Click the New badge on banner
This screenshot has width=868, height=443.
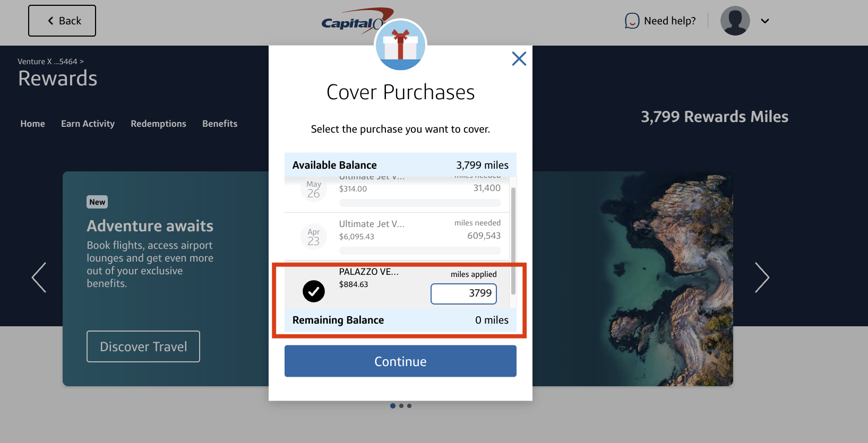(97, 202)
